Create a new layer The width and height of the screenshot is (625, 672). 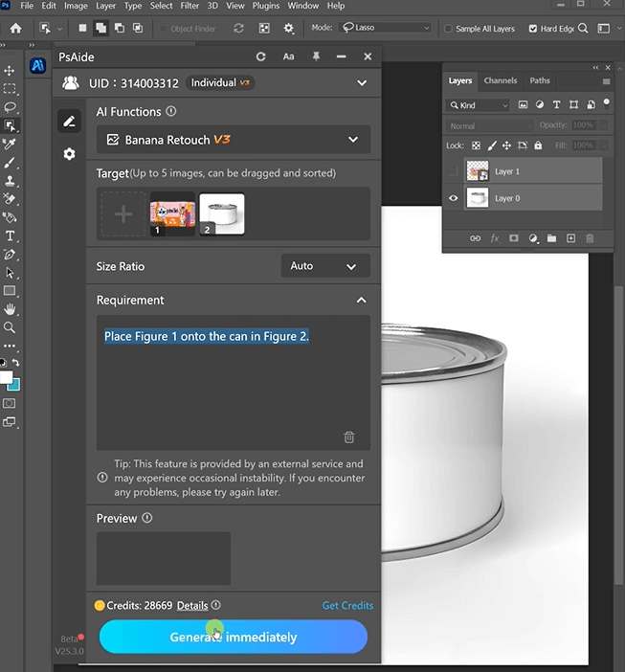click(571, 238)
